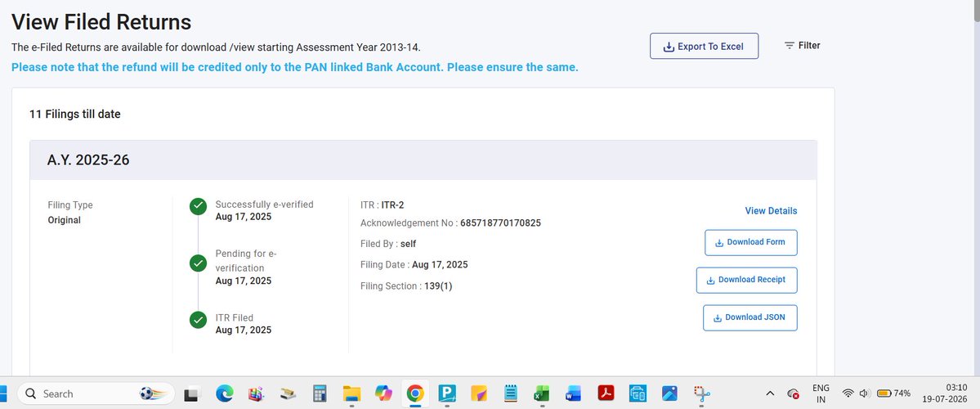Click the Pending for e-verification checkmark icon
Viewport: 980px width, 409px height.
click(x=198, y=263)
